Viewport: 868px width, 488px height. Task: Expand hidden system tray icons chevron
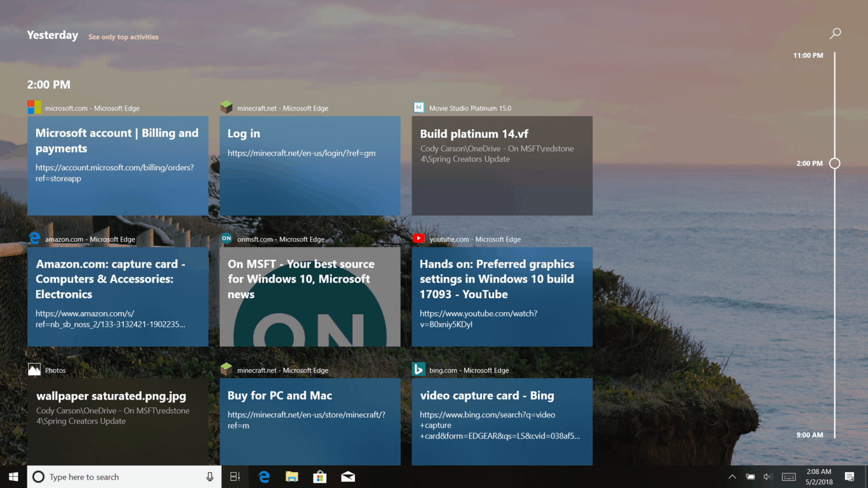point(732,477)
